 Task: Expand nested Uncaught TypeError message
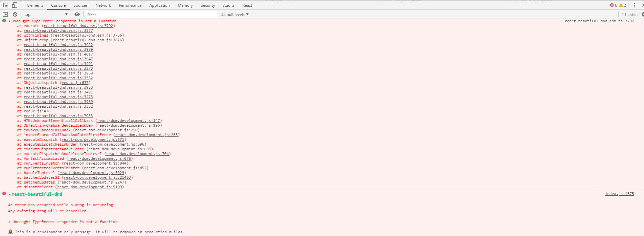point(9,222)
